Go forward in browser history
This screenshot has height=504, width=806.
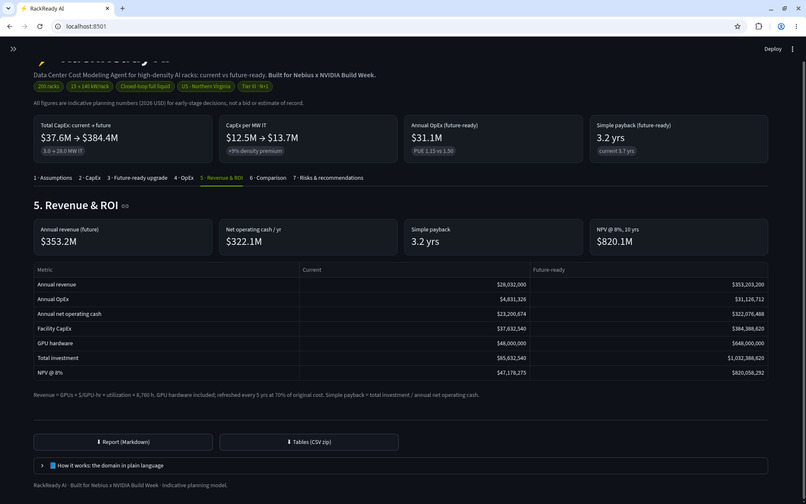[24, 26]
